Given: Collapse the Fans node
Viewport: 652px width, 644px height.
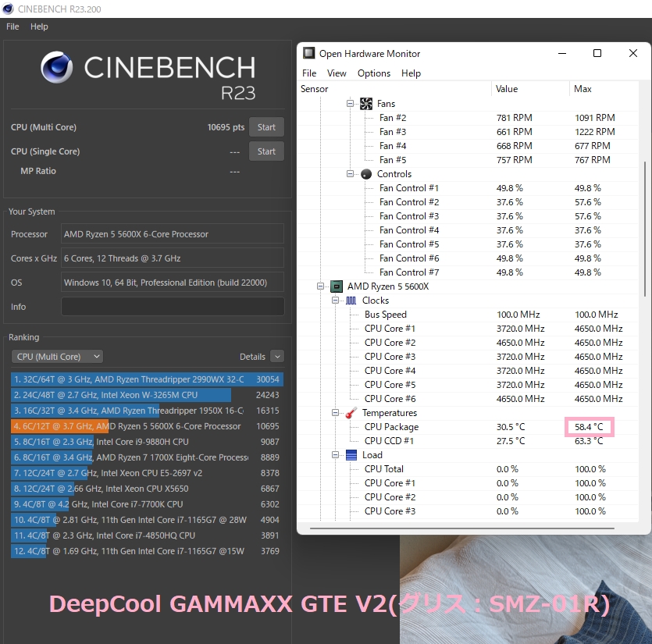Looking at the screenshot, I should tap(350, 103).
